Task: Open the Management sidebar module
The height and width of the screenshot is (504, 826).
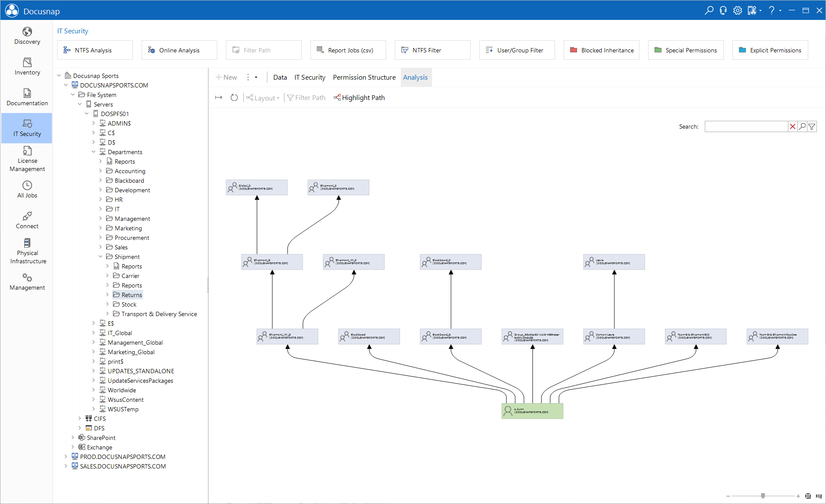Action: click(27, 282)
